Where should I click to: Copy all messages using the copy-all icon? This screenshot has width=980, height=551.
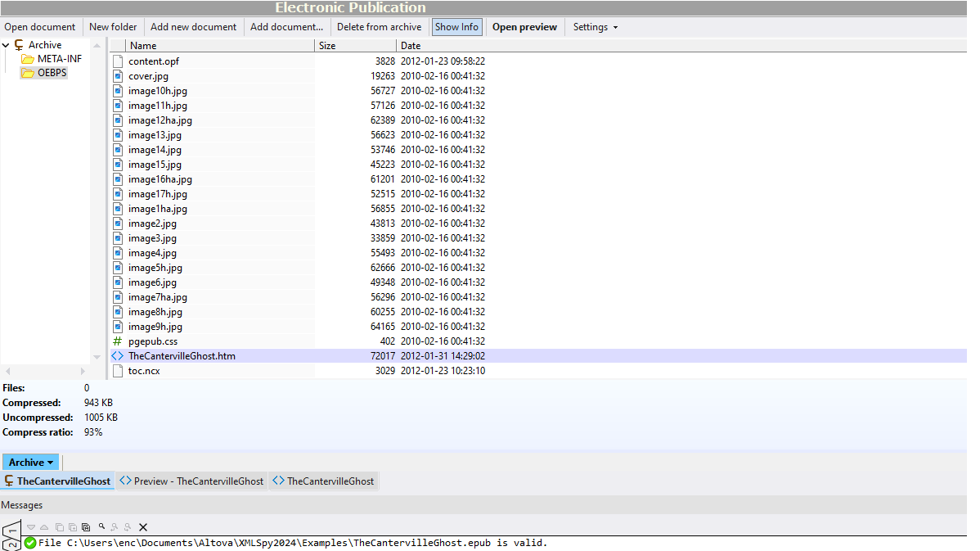tap(86, 527)
